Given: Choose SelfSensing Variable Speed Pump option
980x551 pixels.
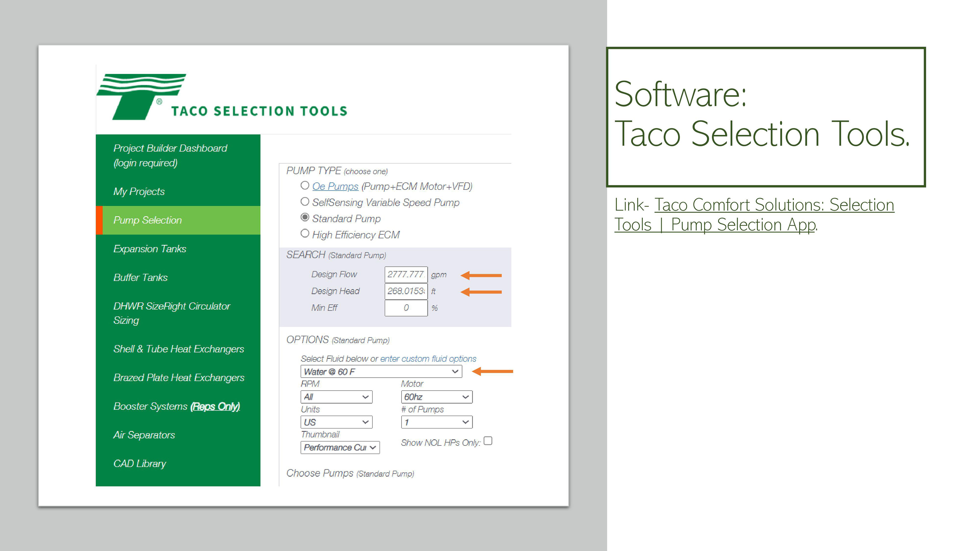Looking at the screenshot, I should click(305, 202).
